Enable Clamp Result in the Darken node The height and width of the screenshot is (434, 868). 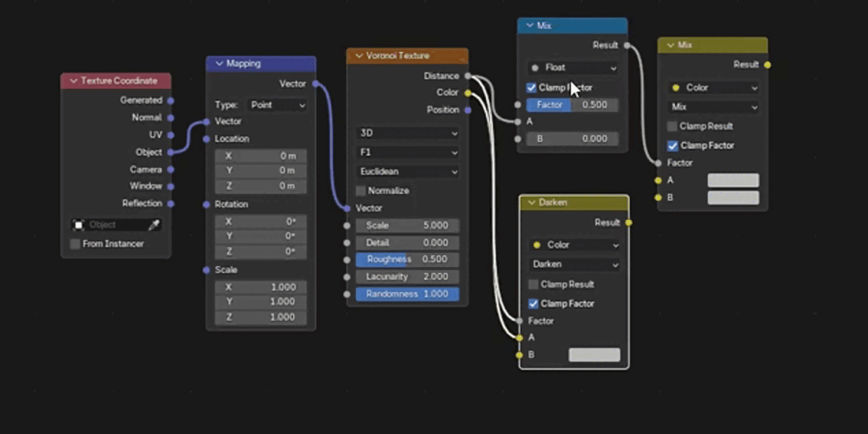point(534,284)
